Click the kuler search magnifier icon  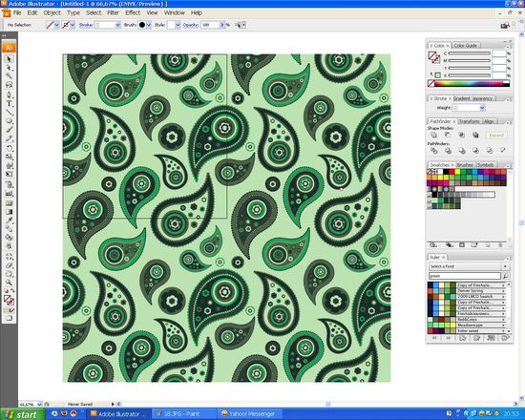506,276
